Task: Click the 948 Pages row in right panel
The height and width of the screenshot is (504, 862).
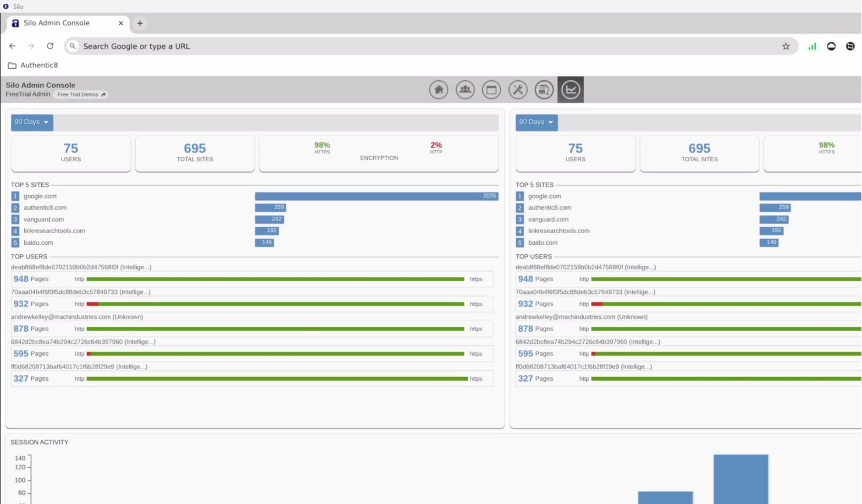Action: (688, 279)
